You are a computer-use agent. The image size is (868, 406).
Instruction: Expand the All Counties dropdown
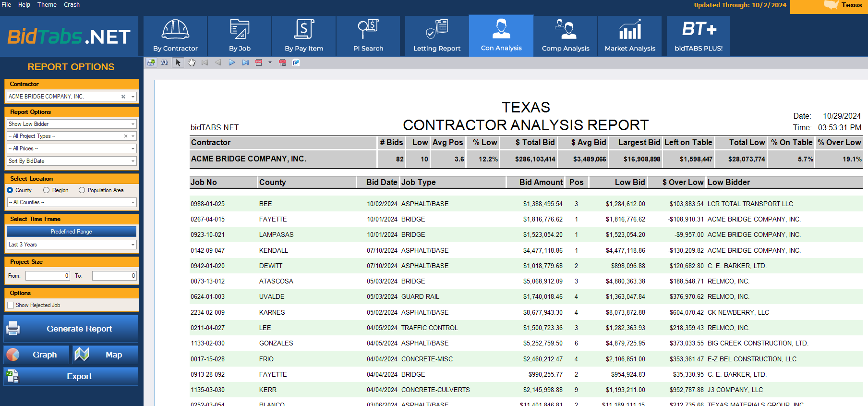click(x=133, y=202)
